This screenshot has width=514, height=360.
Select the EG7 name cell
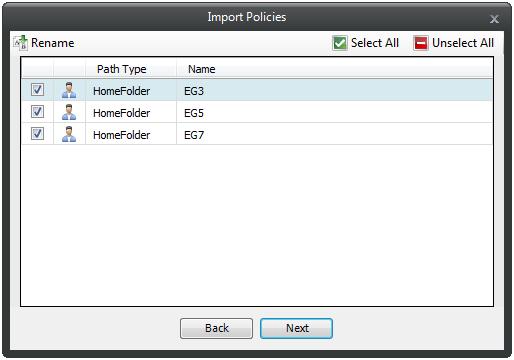click(334, 135)
